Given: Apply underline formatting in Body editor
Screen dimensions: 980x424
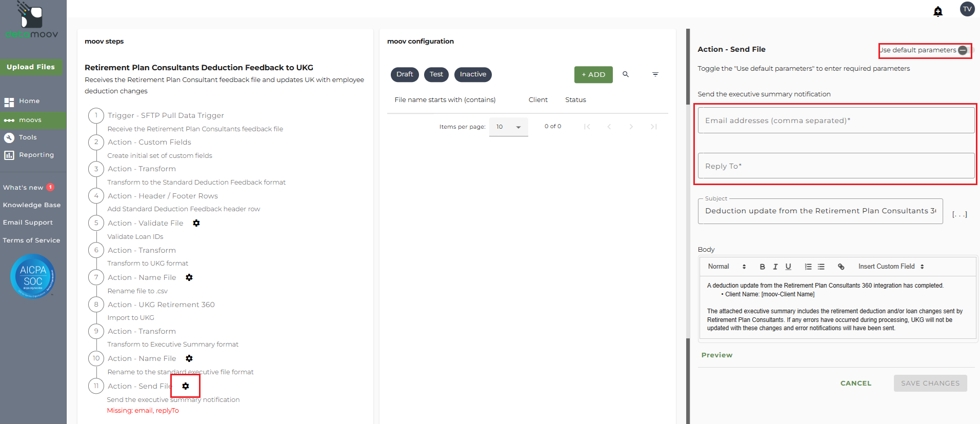Looking at the screenshot, I should (788, 267).
